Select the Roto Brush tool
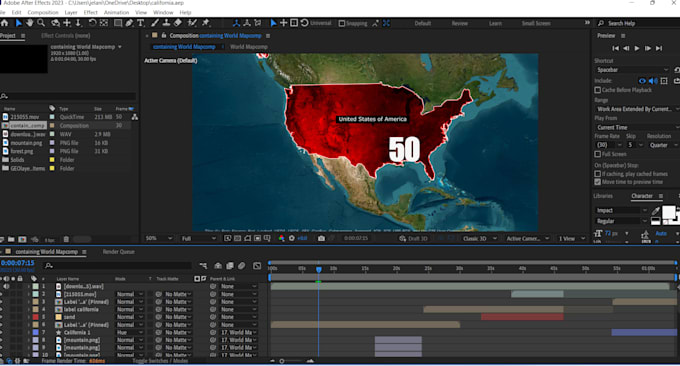The width and height of the screenshot is (680, 366). (192, 23)
